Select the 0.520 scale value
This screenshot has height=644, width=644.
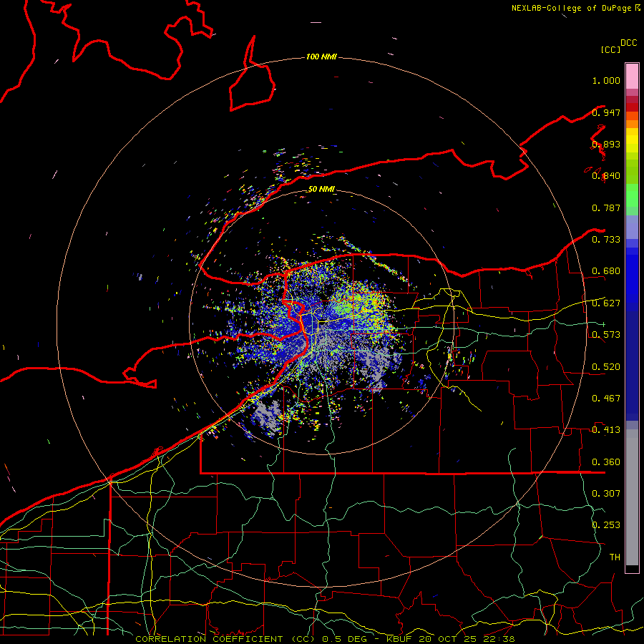(x=606, y=367)
